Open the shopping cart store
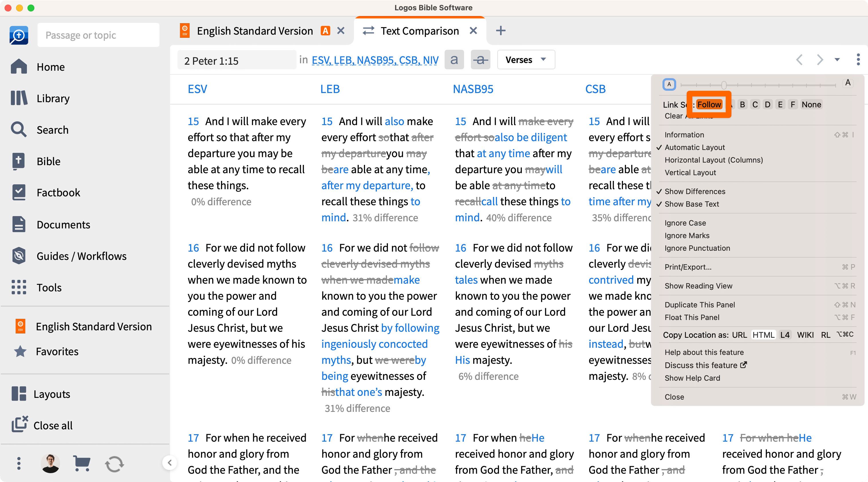 coord(82,463)
